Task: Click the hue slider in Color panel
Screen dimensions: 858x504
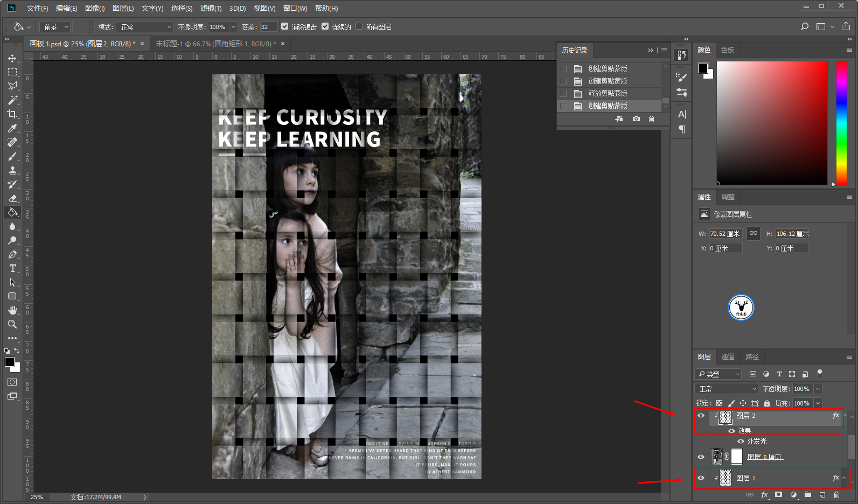Action: click(x=841, y=123)
